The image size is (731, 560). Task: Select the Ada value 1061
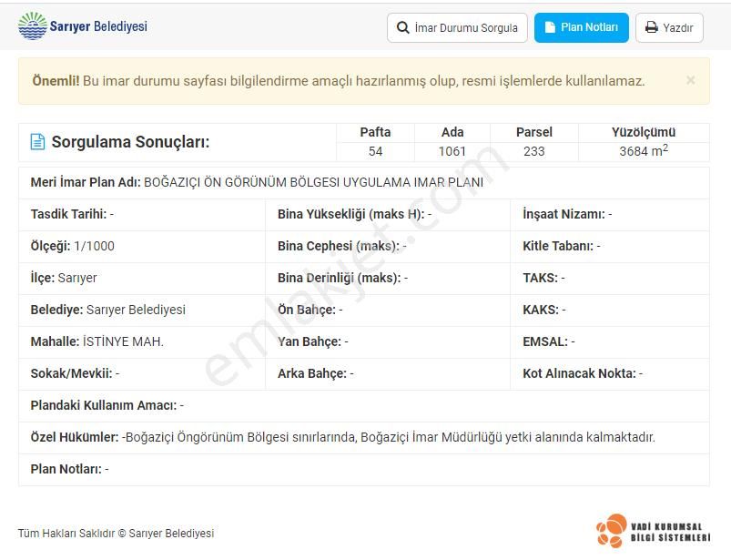click(452, 151)
